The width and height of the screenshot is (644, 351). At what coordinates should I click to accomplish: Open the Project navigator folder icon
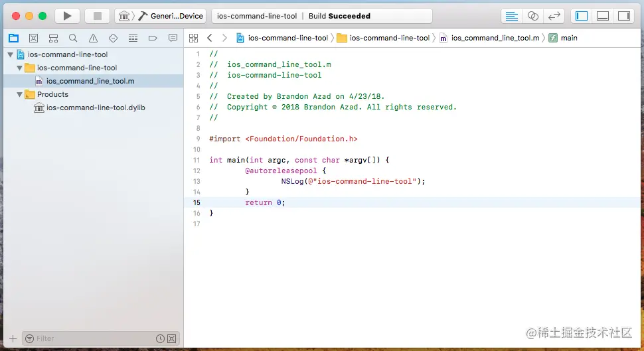coord(13,38)
